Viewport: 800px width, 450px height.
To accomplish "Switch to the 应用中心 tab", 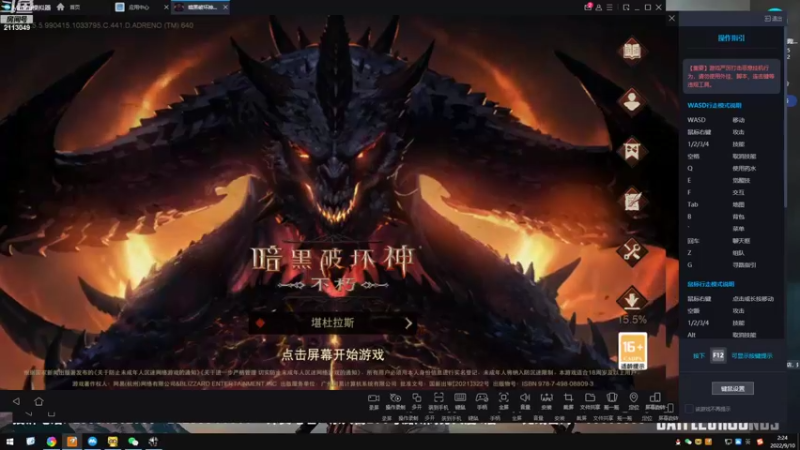I will (x=139, y=7).
